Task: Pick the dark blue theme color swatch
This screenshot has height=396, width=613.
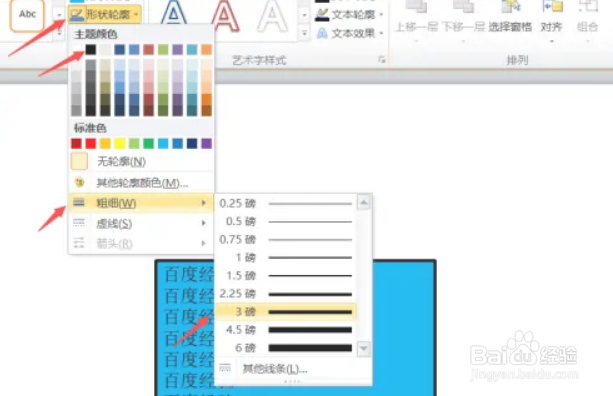Action: click(120, 49)
